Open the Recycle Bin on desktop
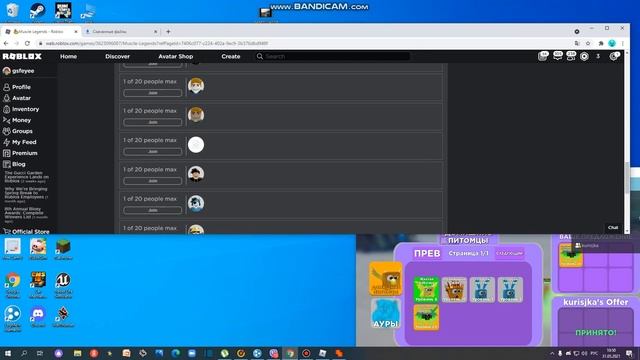Viewport: 640px width, 360px height. pyautogui.click(x=13, y=11)
